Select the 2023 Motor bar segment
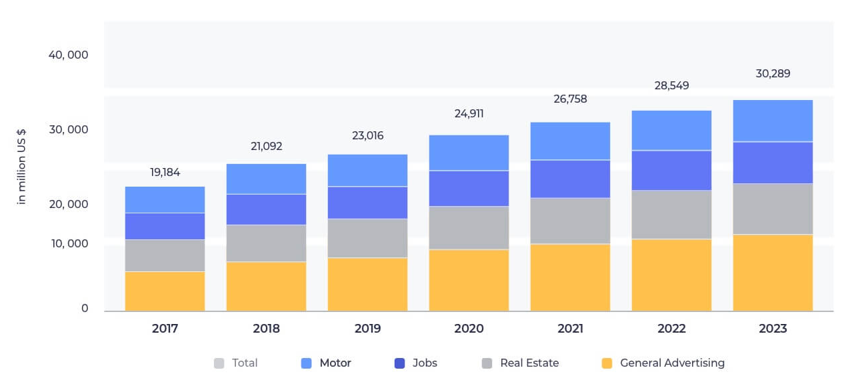868x384 pixels. click(773, 121)
